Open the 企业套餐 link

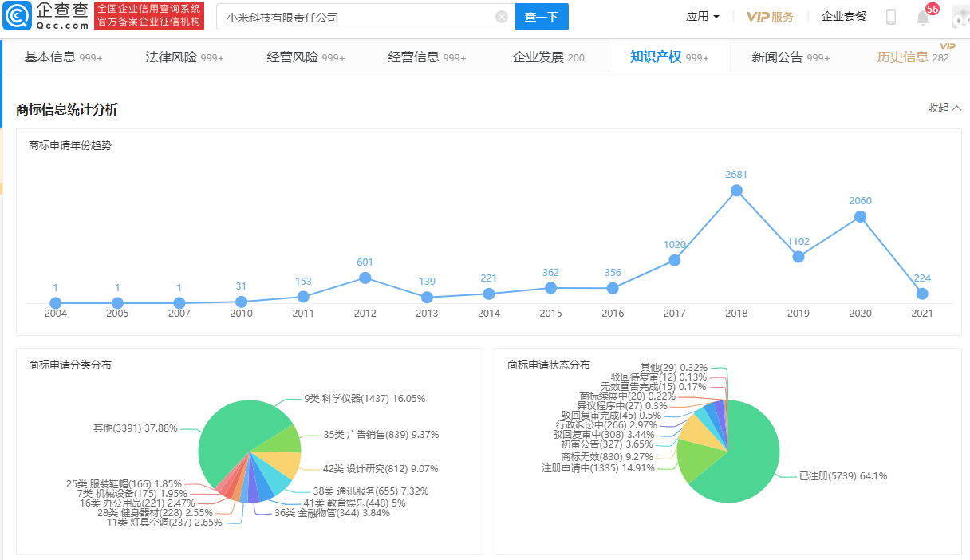[844, 16]
